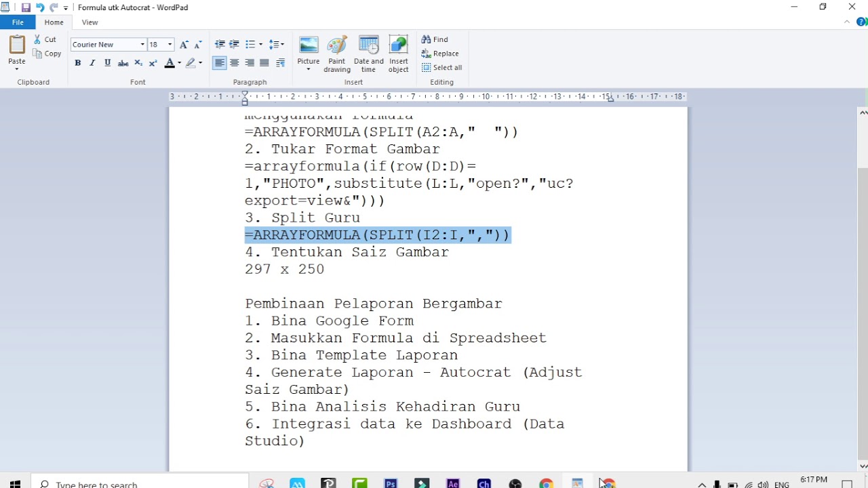The image size is (868, 488).
Task: Copy the selected text
Action: (x=47, y=54)
